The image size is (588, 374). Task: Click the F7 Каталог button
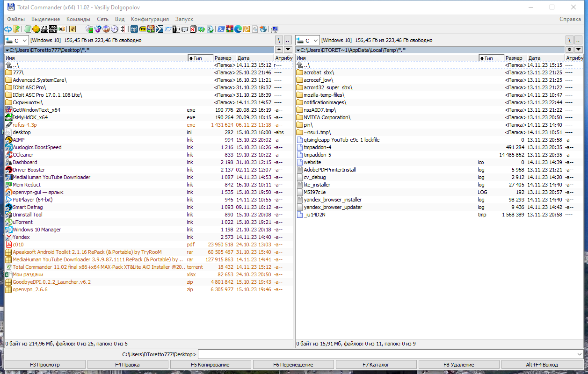376,365
